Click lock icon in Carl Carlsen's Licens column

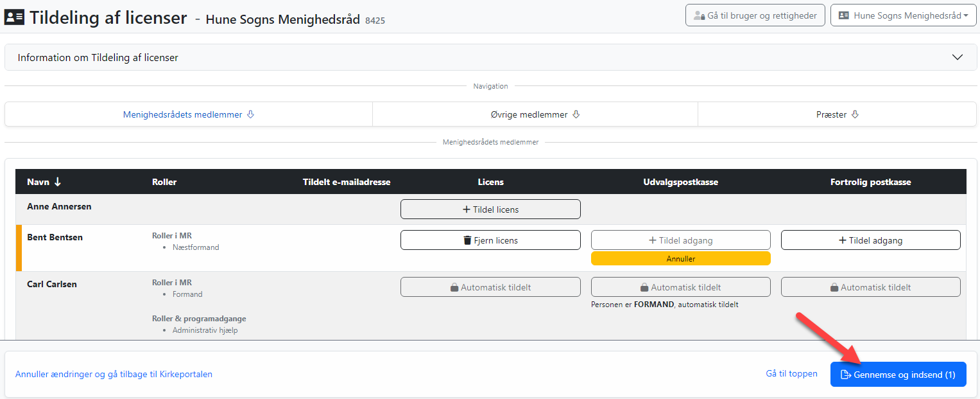[x=454, y=287]
